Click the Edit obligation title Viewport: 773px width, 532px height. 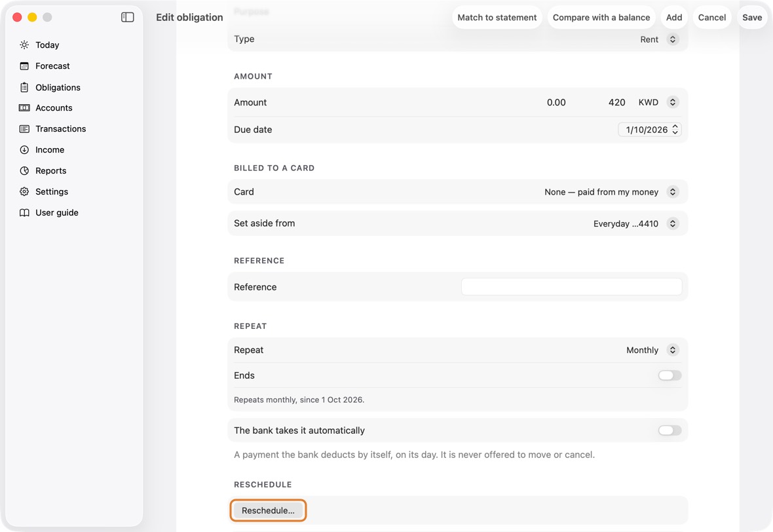(189, 17)
